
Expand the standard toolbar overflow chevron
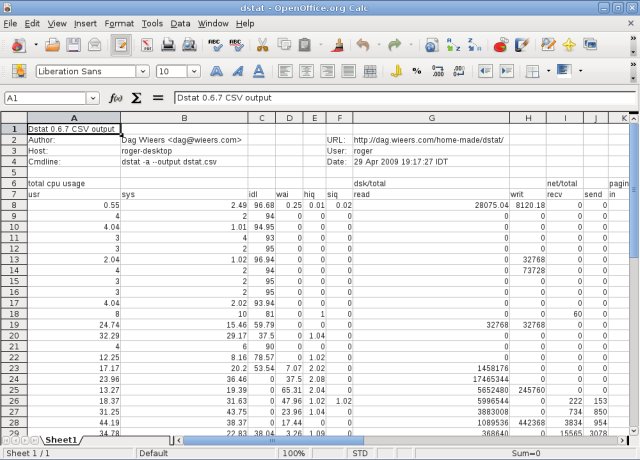tap(633, 38)
